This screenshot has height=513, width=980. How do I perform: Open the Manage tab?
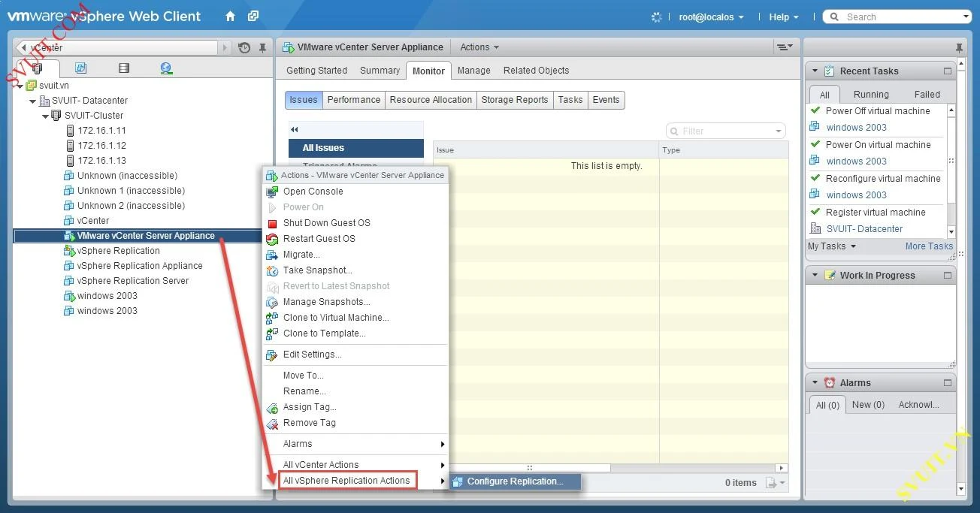point(473,71)
